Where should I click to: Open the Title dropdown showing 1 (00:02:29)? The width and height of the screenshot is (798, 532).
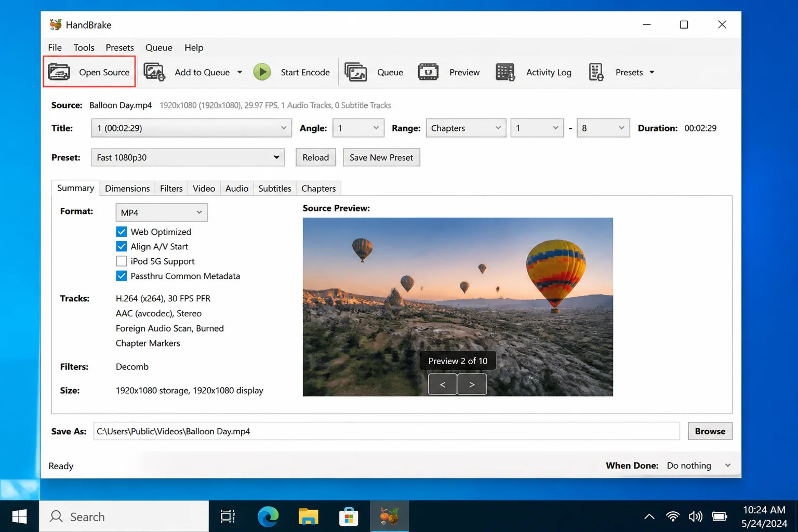(x=191, y=128)
